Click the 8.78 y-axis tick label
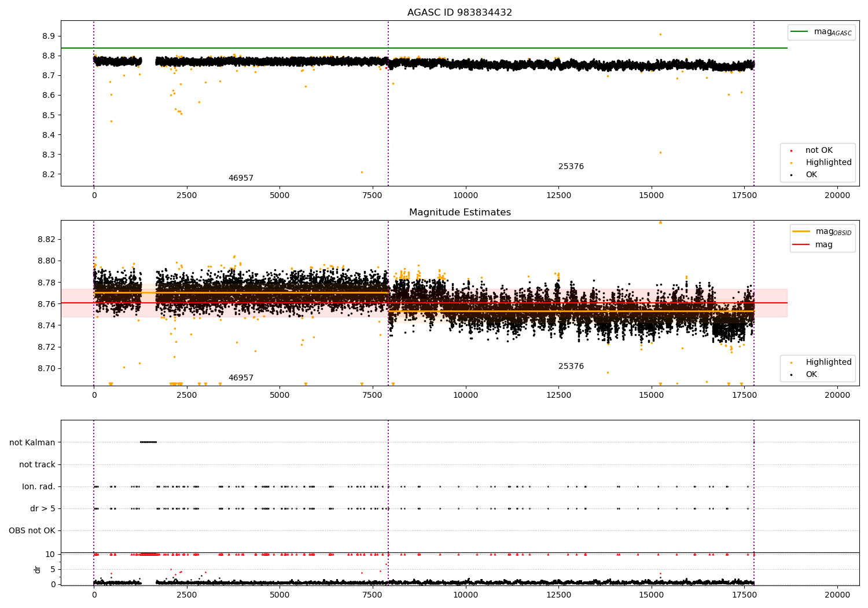 46,283
